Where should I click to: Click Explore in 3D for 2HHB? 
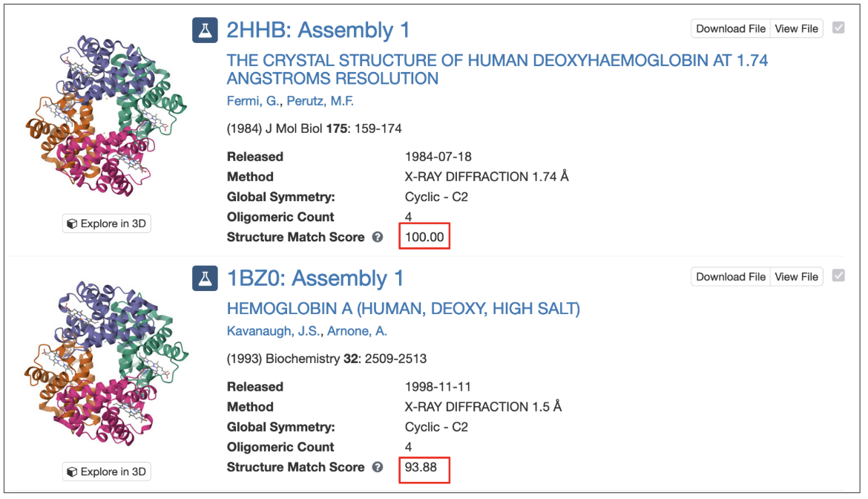point(107,224)
